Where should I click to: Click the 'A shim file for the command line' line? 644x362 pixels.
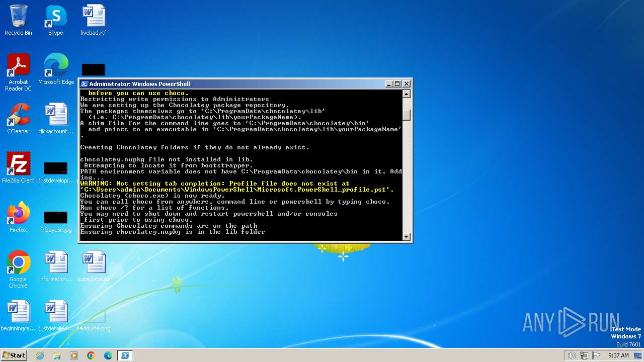[225, 123]
